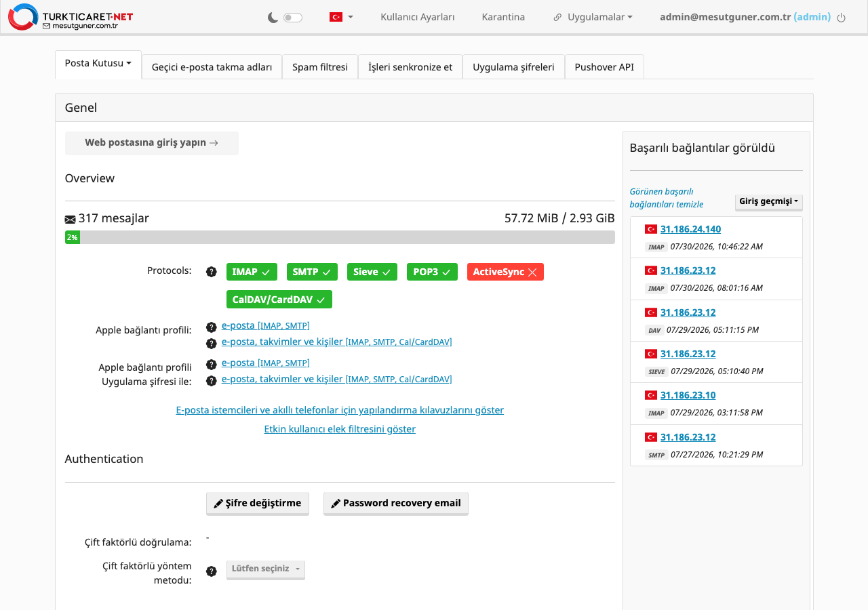Click help icon beside first Apple e-posta link
The width and height of the screenshot is (868, 610).
coord(212,327)
